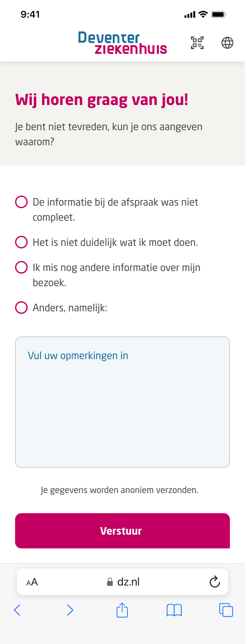This screenshot has height=644, width=245.
Task: Click the 'Wij horen graag van jou!' heading
Action: (102, 100)
